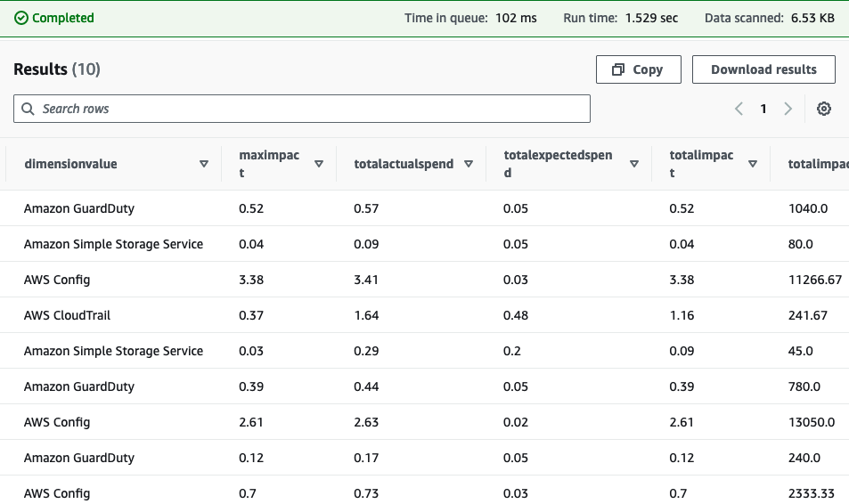849x504 pixels.
Task: Sort by totalactualspend column arrow
Action: coord(469,164)
